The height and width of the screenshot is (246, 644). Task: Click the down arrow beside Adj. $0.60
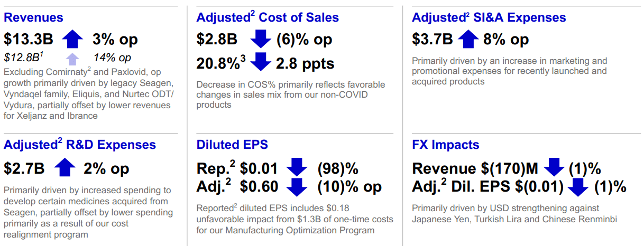click(x=296, y=186)
